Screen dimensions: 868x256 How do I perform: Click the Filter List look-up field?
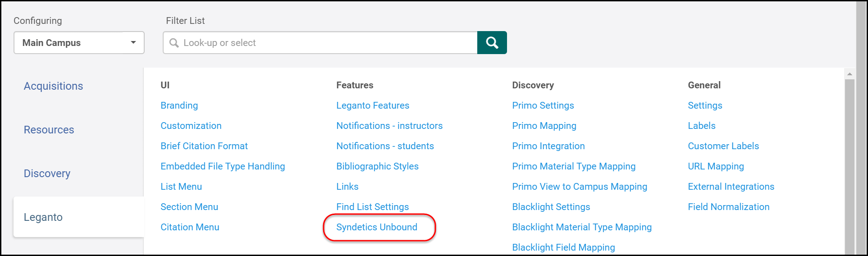point(320,43)
